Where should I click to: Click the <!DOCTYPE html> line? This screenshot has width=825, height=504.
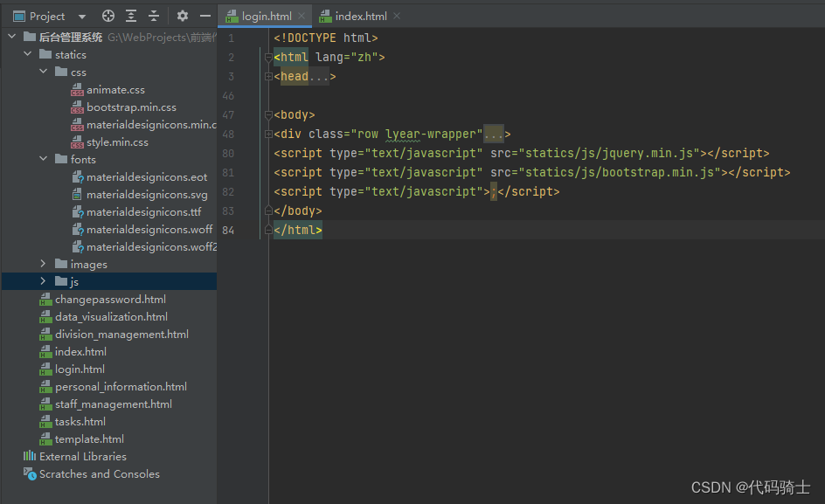click(x=326, y=38)
